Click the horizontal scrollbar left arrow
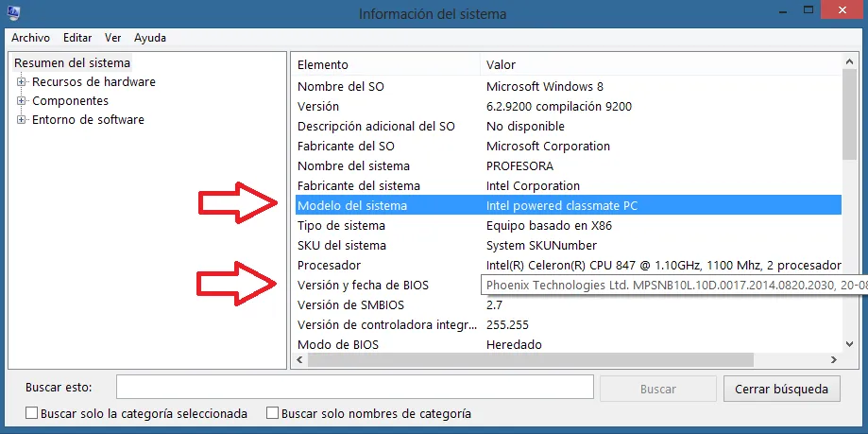Viewport: 868px width, 434px height. tap(298, 360)
